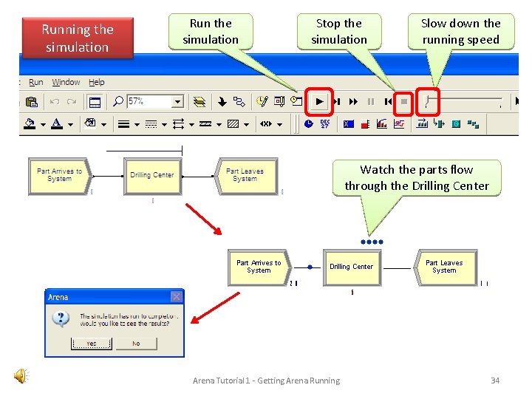Open the Run menu

[x=36, y=82]
